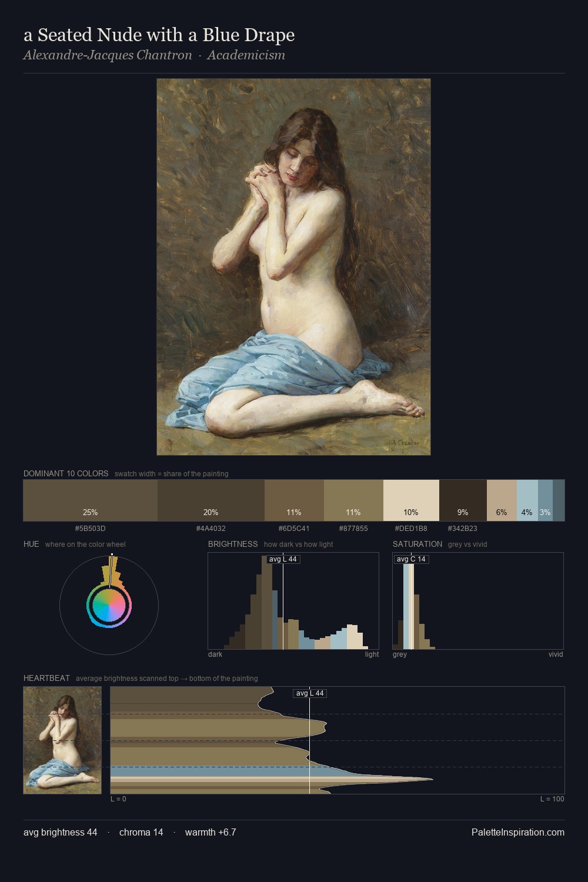588x882 pixels.
Task: Click hex code #4A4032
Action: [x=211, y=529]
